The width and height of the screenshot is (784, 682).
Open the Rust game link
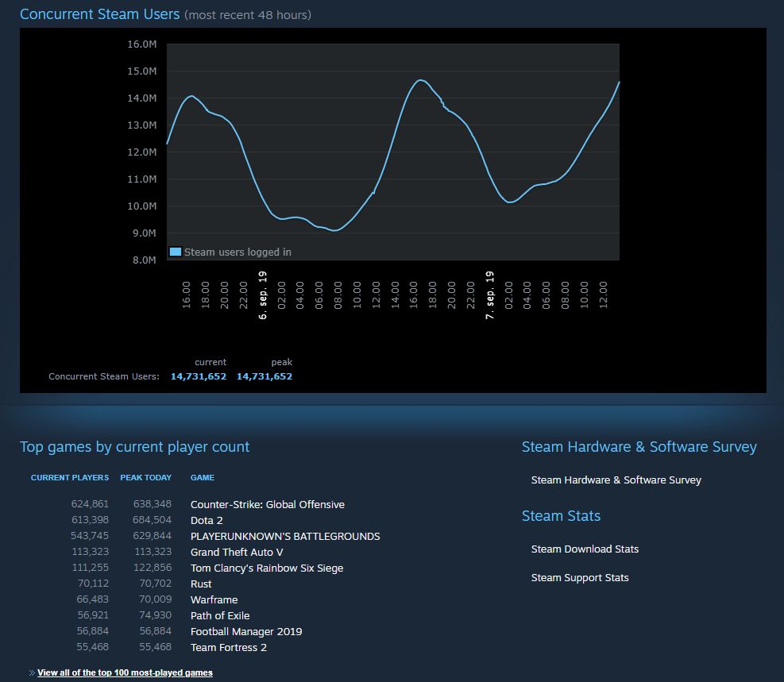[201, 584]
